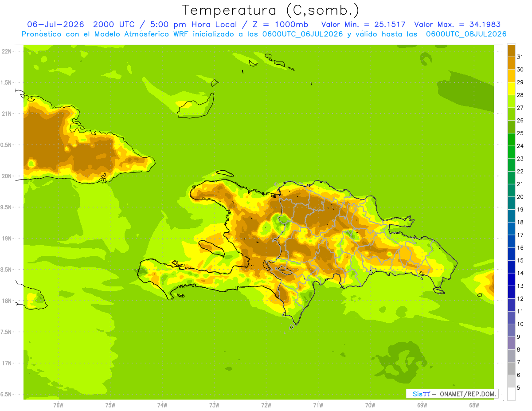Pick the purple legend band between 9 and 10
532x411 pixels.
511,330
